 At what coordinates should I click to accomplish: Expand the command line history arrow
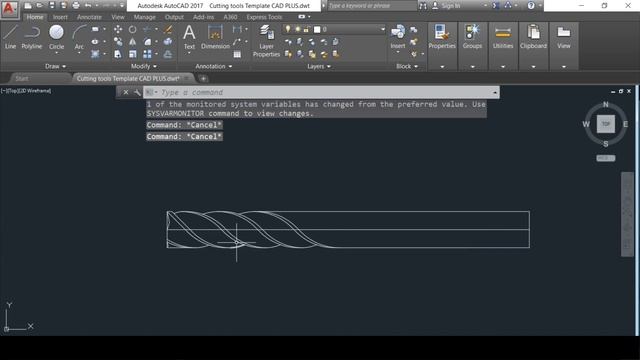pyautogui.click(x=495, y=93)
